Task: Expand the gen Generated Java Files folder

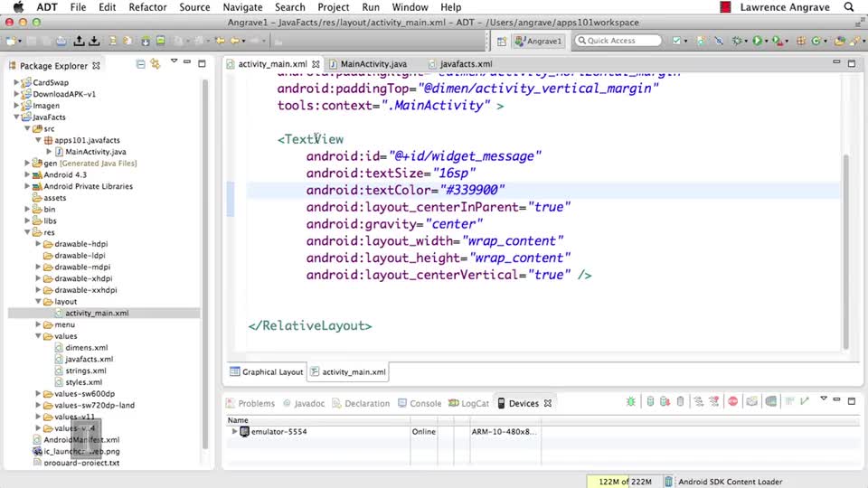Action: [27, 163]
